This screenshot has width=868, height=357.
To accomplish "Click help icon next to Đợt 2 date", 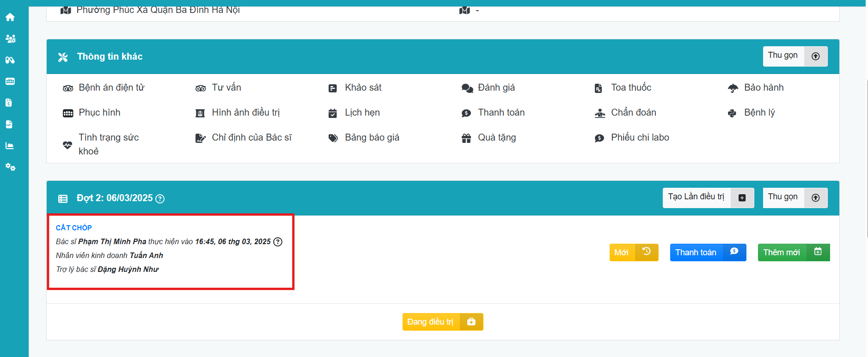I will pyautogui.click(x=160, y=199).
